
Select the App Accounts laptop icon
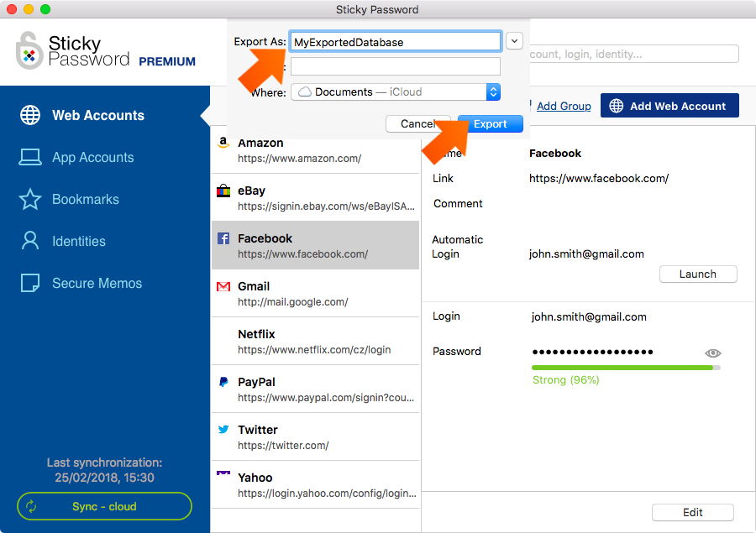[x=30, y=157]
